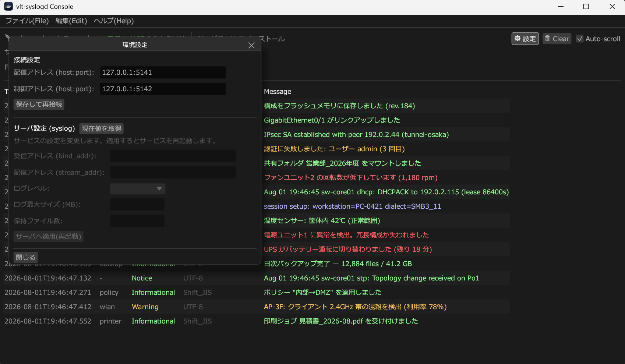Toggle the Auto-scroll checkbox
Image resolution: width=625 pixels, height=364 pixels.
pos(580,39)
